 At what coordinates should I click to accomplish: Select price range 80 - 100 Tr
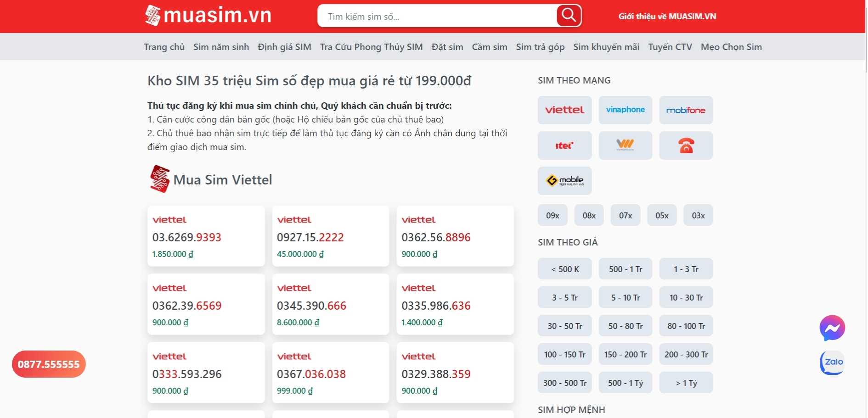(686, 326)
